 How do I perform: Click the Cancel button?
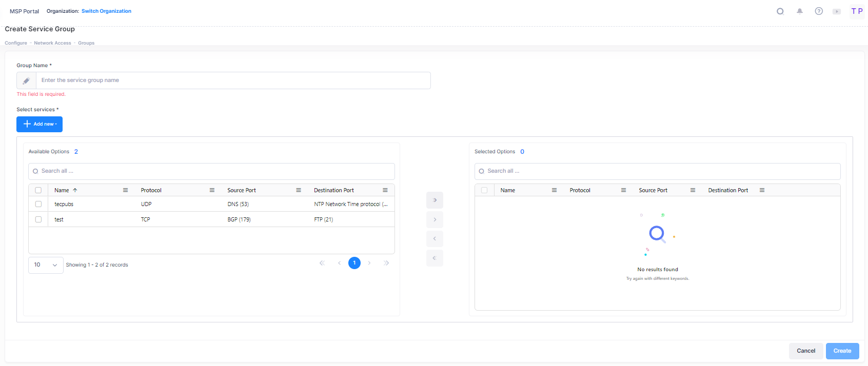tap(805, 351)
